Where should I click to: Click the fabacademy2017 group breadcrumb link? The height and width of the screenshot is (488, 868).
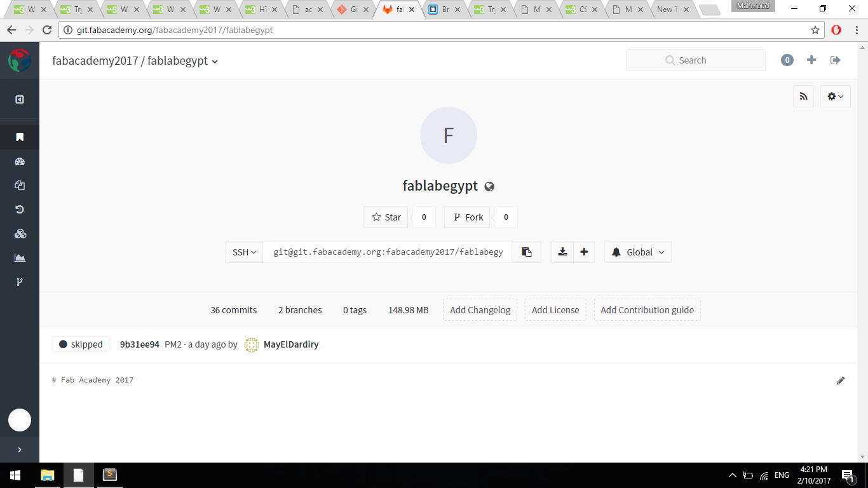95,61
